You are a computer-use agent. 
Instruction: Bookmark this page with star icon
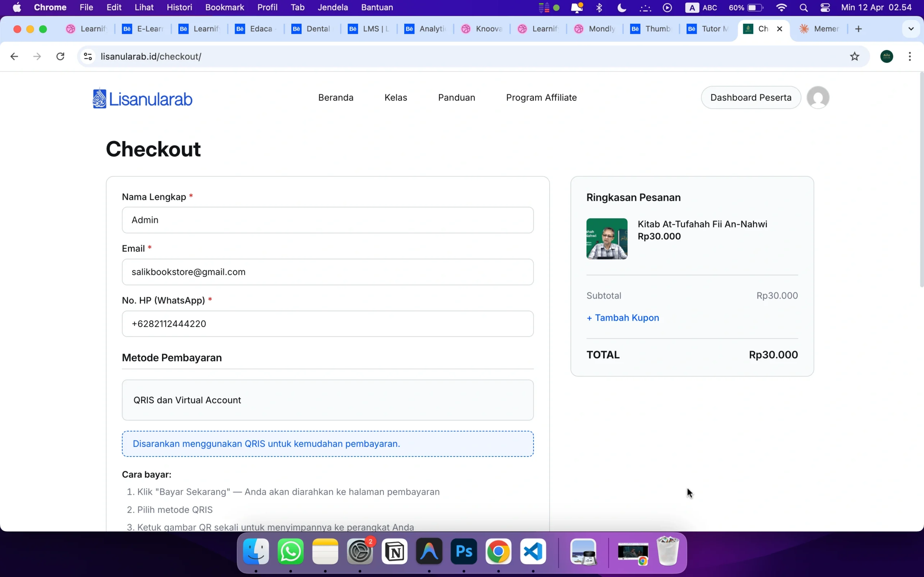854,57
